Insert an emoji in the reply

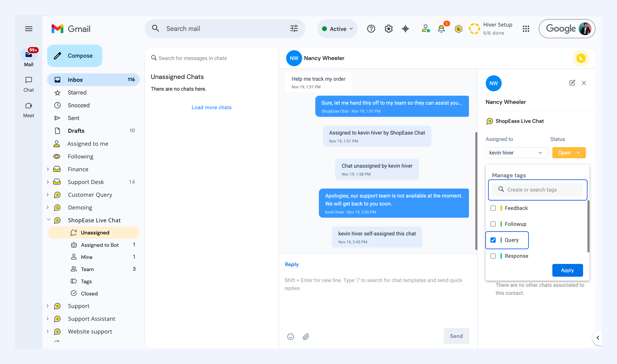291,336
